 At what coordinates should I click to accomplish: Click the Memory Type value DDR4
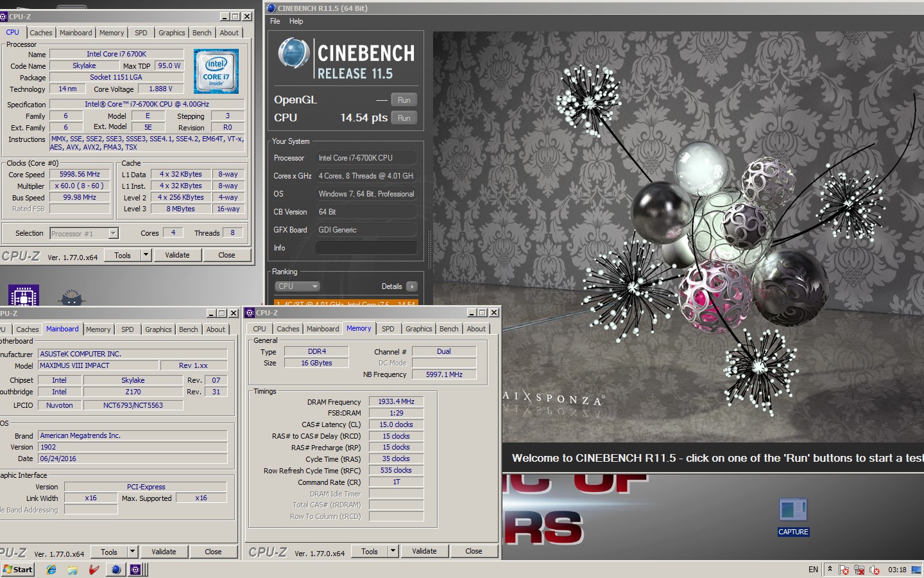316,352
